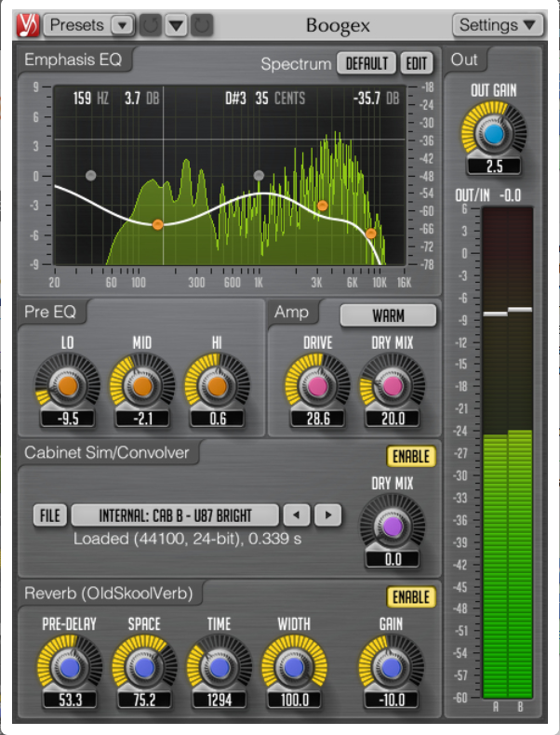Click the PRE-DELAY value 53.3
The height and width of the screenshot is (735, 560).
pos(70,700)
